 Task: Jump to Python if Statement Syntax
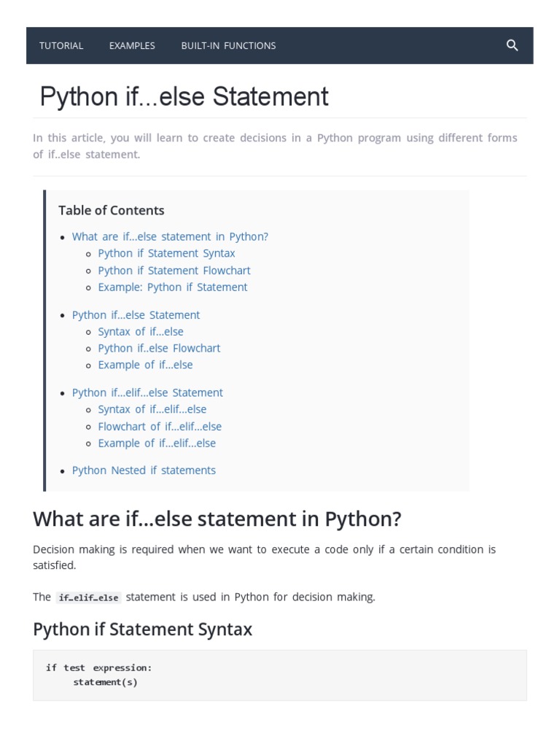point(166,253)
